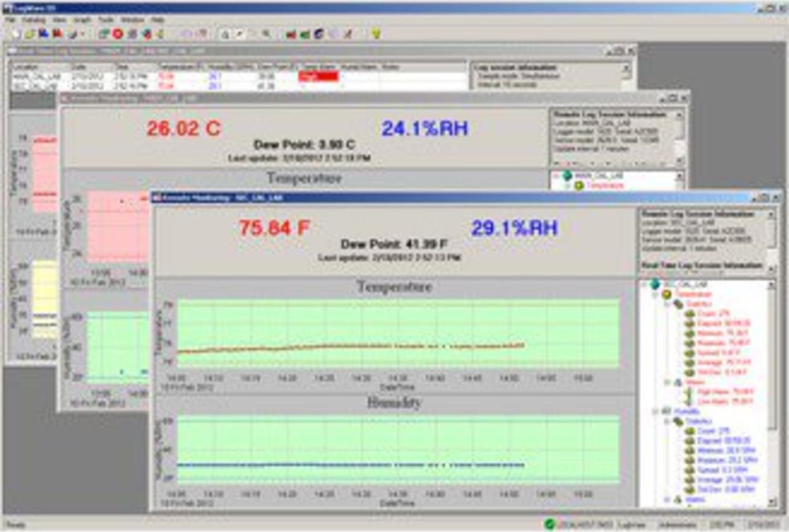Viewport: 789px width, 532px height.
Task: Collapse the red Alarm node under Temperature
Action: coord(667,382)
